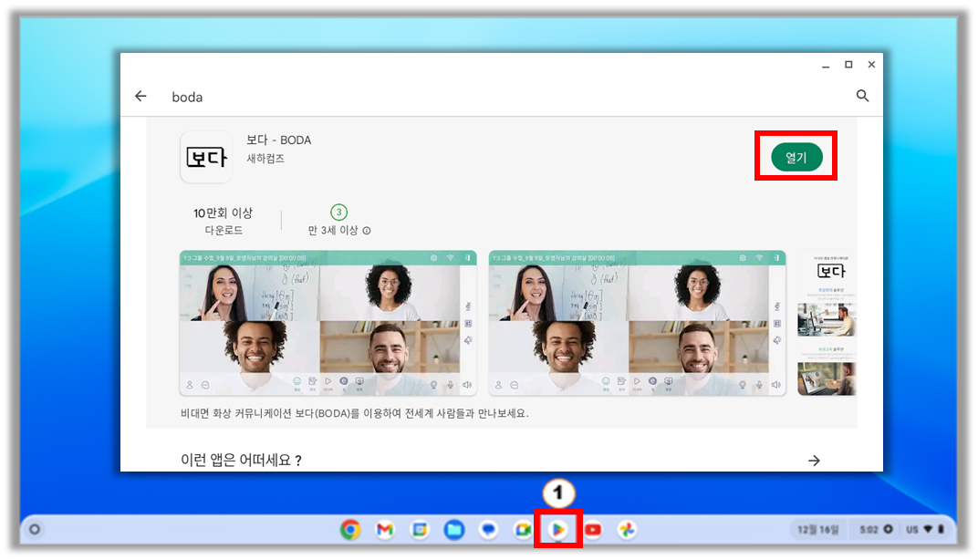Open Google Photos from the shelf
Image resolution: width=978 pixels, height=560 pixels.
pos(627,530)
